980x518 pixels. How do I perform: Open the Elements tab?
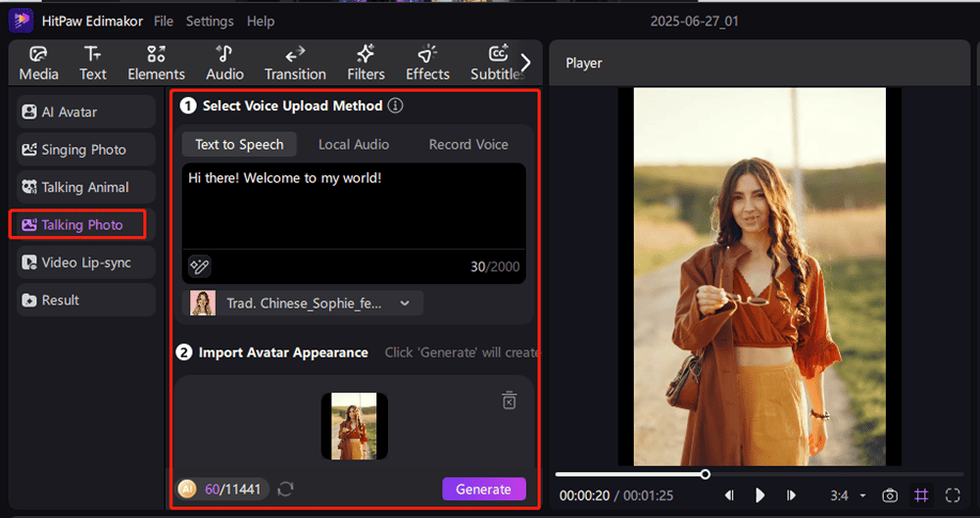tap(156, 64)
